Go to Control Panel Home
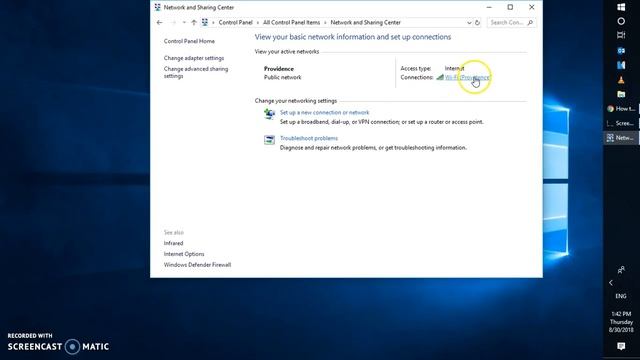Screen dimensions: 640x360 coord(189,41)
